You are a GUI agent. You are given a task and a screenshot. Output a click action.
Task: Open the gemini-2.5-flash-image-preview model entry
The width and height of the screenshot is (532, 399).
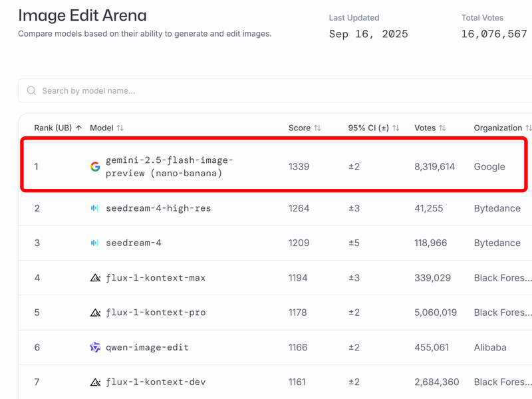pos(170,167)
